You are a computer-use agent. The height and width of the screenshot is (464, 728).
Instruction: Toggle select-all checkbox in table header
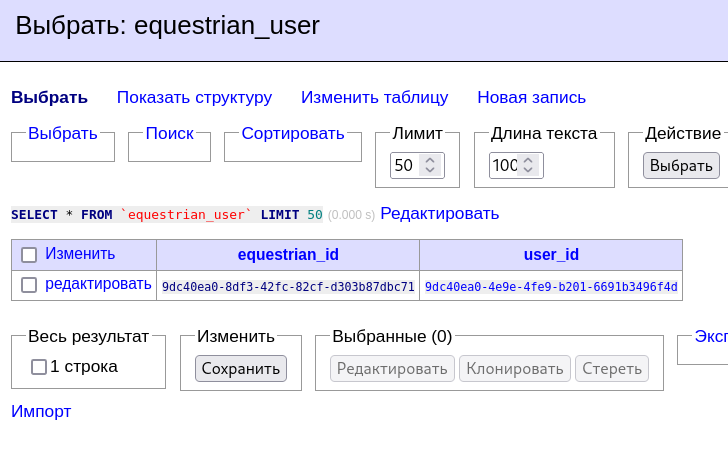click(29, 255)
